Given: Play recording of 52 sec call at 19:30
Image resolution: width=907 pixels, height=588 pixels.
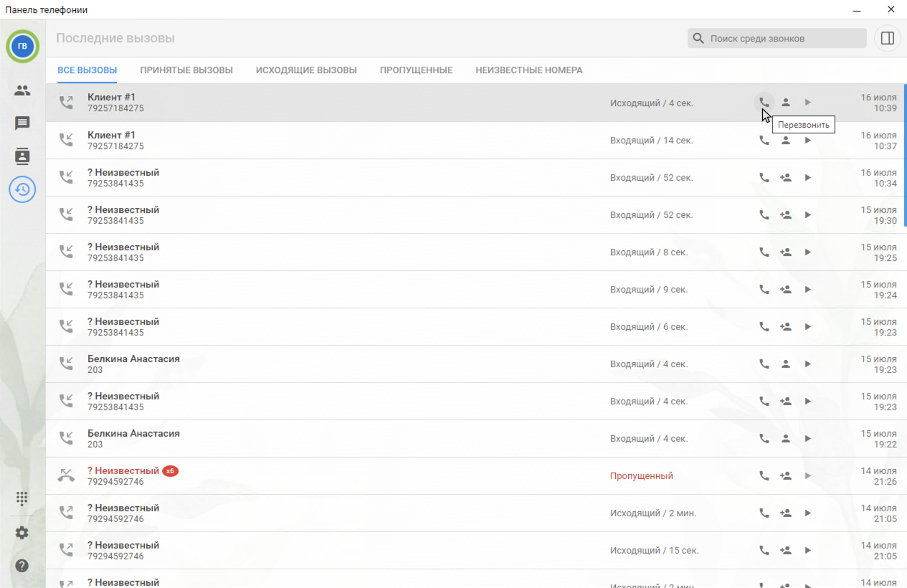Looking at the screenshot, I should [807, 215].
